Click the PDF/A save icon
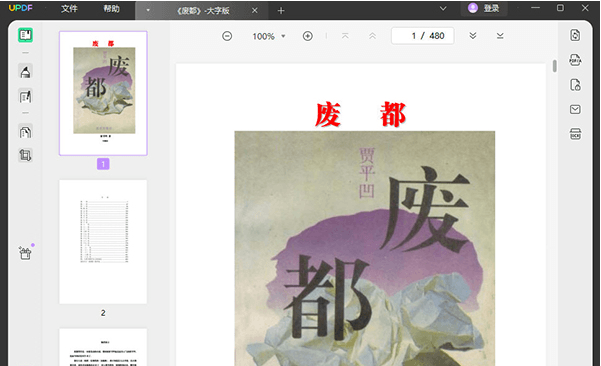601x366 pixels. [x=575, y=60]
